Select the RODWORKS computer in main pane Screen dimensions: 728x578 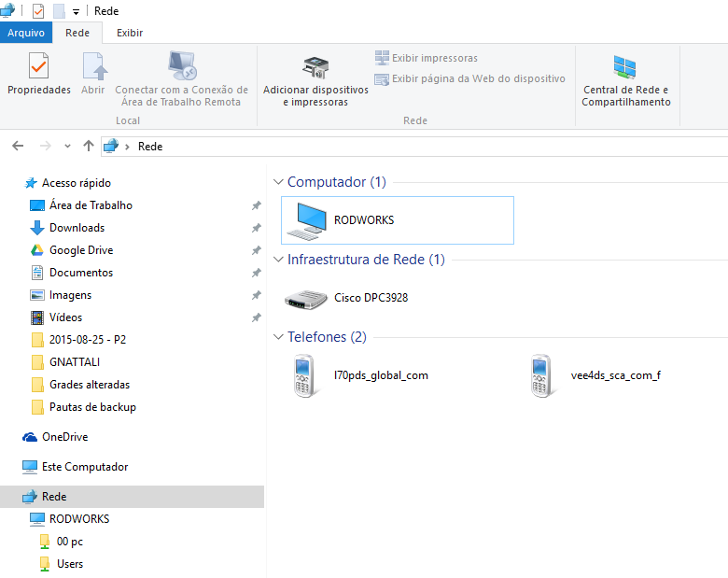[x=398, y=220]
